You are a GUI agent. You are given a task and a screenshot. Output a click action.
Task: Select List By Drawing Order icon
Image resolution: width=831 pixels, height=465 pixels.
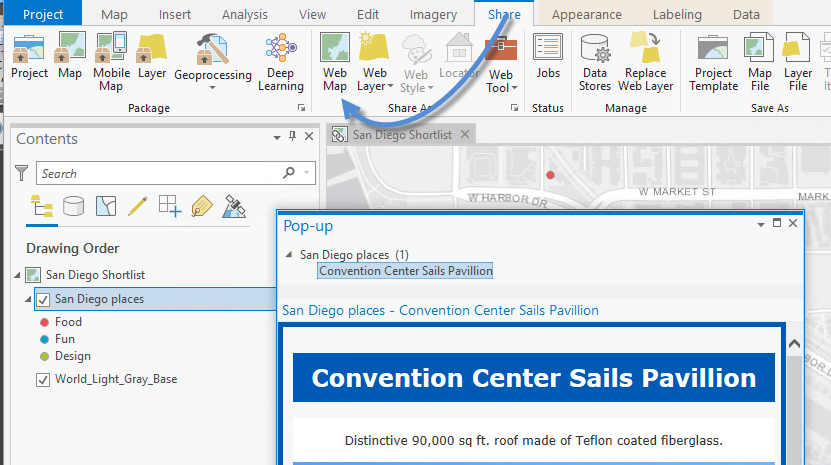click(x=42, y=206)
